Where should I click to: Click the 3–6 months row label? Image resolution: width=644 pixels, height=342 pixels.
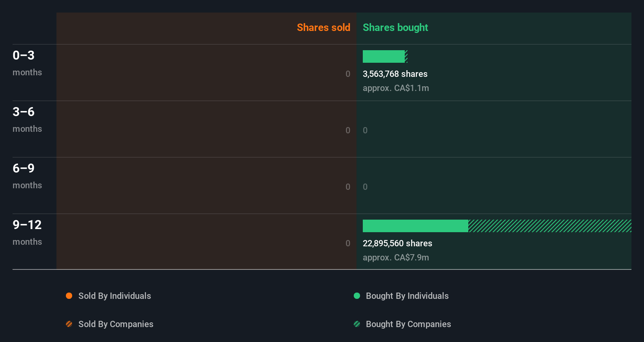(27, 120)
